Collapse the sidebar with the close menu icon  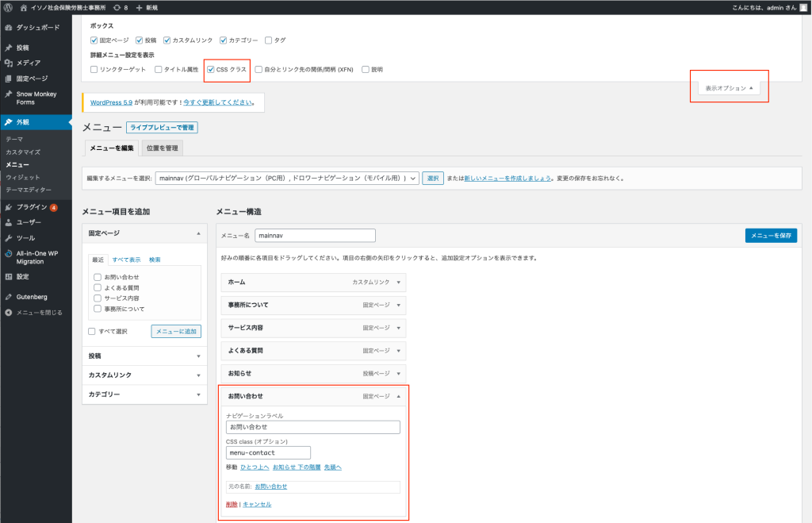[x=8, y=313]
